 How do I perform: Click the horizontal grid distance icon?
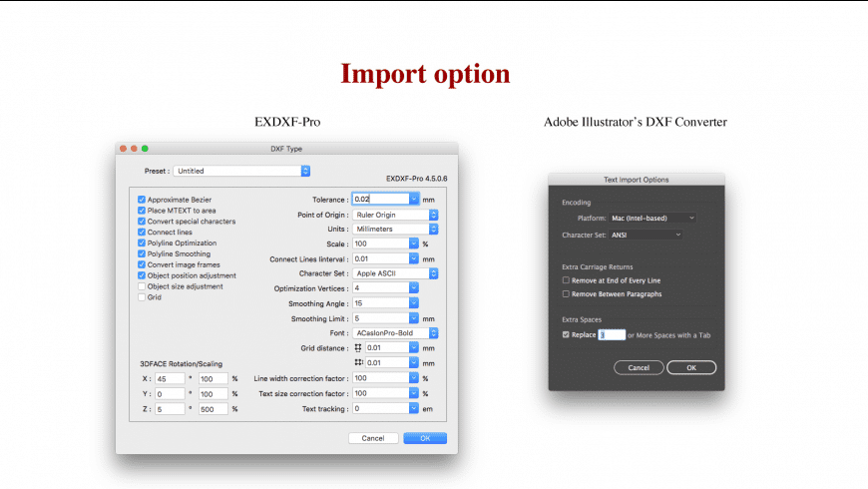tap(358, 347)
